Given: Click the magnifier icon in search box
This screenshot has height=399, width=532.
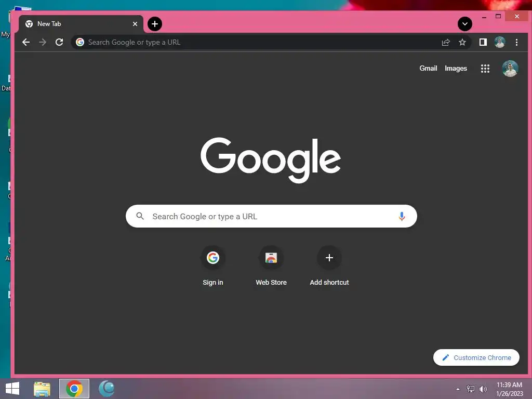Looking at the screenshot, I should coord(140,216).
